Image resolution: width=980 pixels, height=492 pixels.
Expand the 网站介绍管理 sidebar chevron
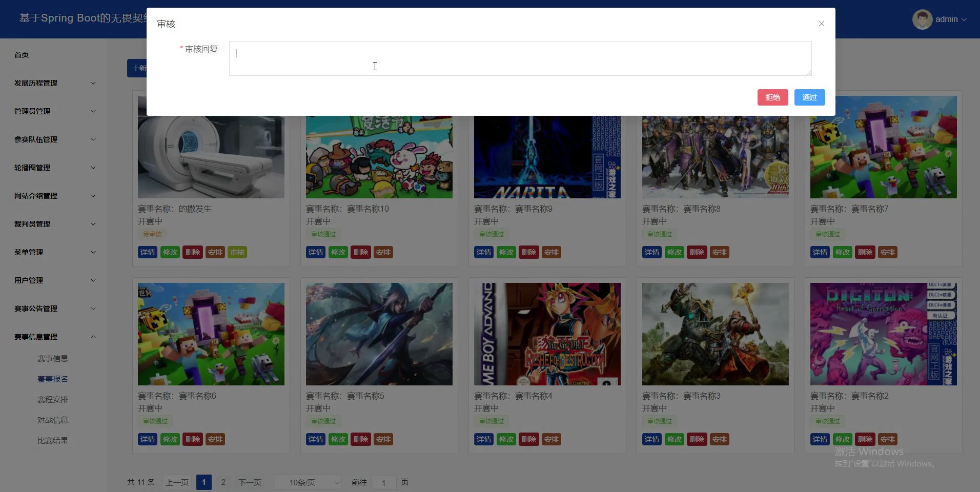[x=93, y=196]
